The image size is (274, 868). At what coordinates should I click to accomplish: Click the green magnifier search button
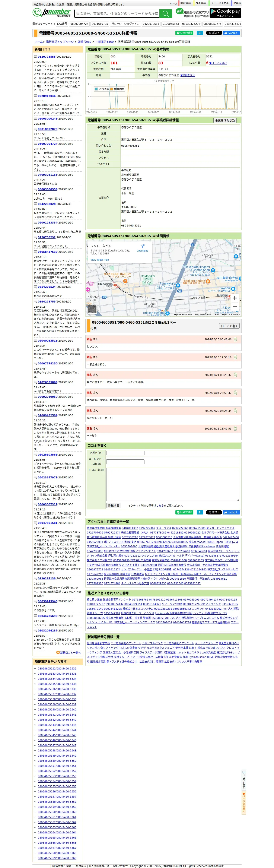pos(165,13)
